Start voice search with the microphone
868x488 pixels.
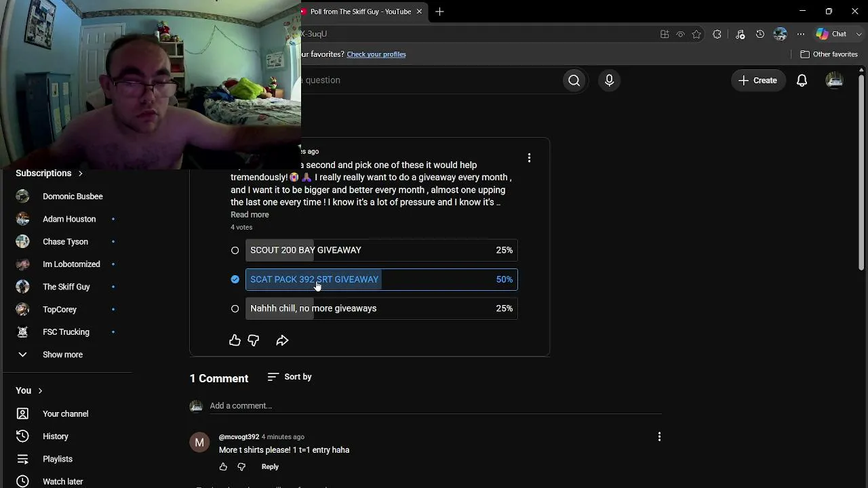coord(609,81)
